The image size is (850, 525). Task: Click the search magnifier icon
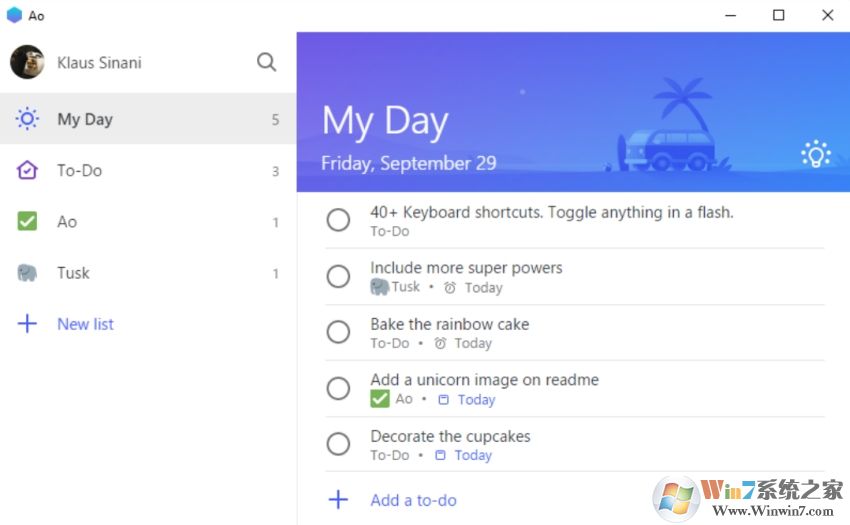click(x=266, y=62)
